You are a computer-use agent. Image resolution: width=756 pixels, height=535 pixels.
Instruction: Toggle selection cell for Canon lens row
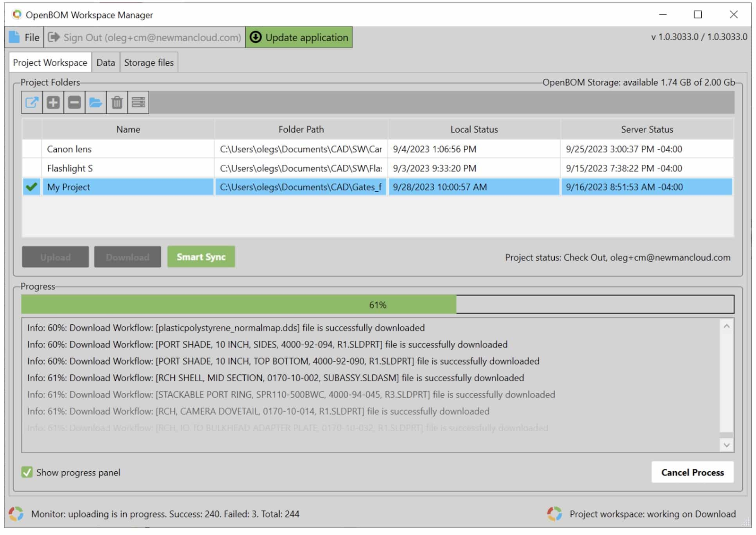tap(32, 149)
